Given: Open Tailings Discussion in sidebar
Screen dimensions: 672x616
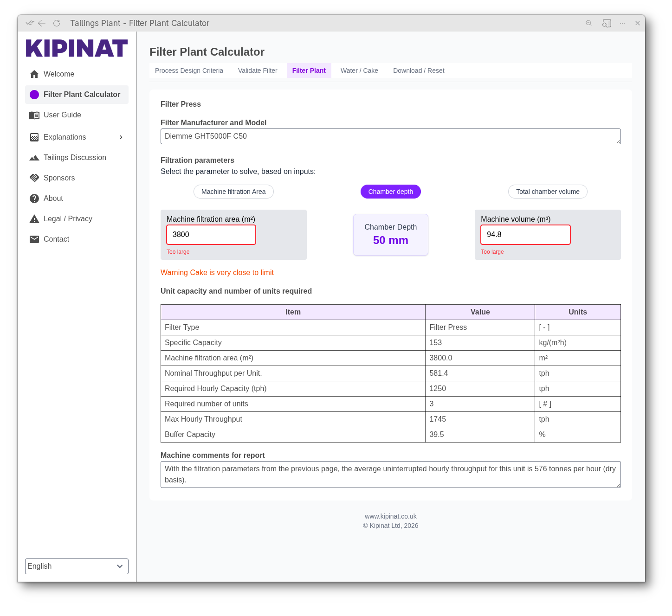Looking at the screenshot, I should click(x=77, y=158).
